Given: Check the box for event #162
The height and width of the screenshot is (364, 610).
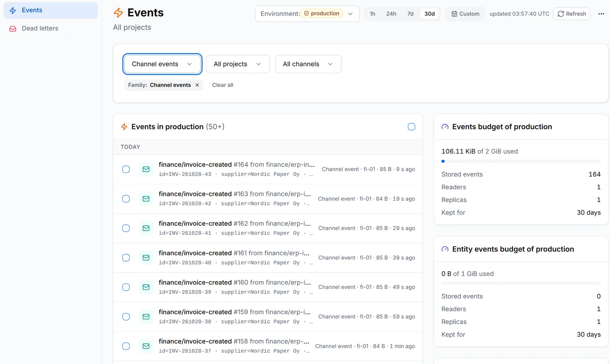Looking at the screenshot, I should (126, 228).
